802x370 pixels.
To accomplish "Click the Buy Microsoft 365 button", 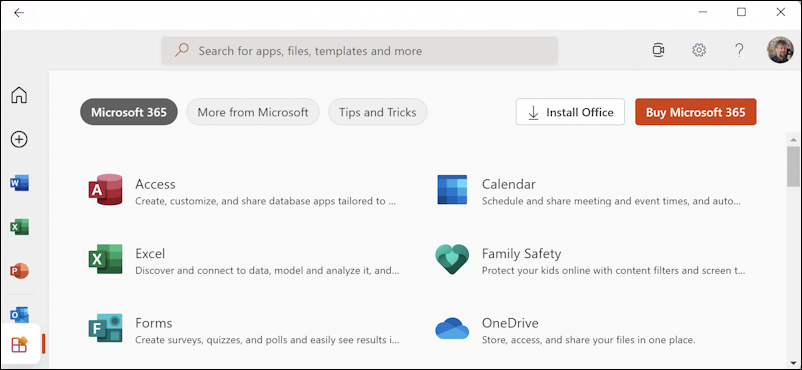I will tap(696, 112).
